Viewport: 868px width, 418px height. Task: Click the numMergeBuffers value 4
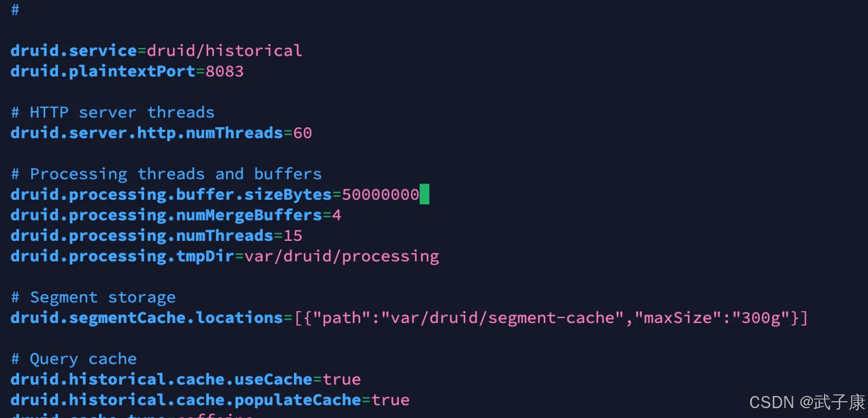point(336,215)
